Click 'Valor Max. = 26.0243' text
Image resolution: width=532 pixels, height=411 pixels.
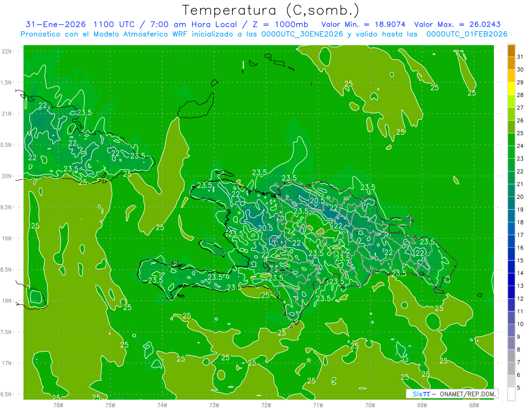(458, 24)
